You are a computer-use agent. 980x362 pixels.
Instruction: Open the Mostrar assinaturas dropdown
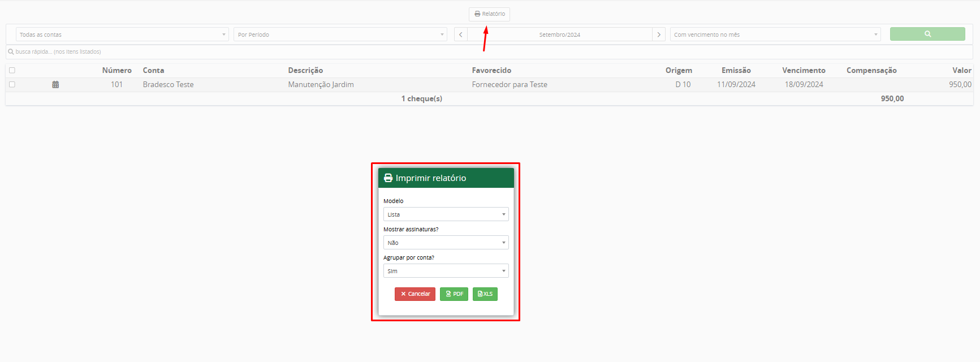tap(446, 243)
